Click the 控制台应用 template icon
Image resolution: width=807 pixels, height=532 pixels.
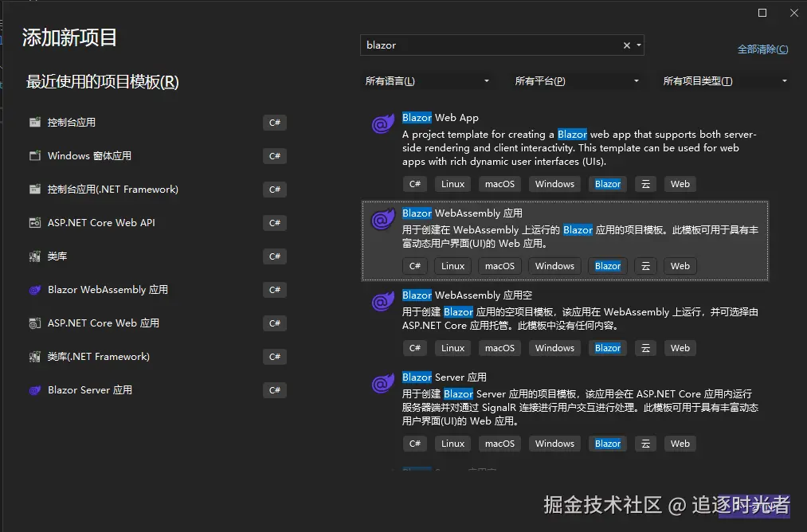[34, 123]
